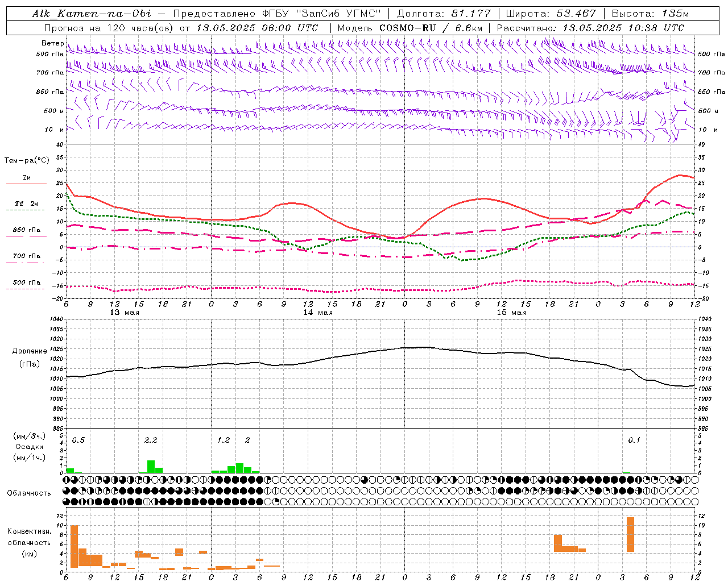Viewport: 728px width, 582px height.
Task: Click the tallest orange convective cloud bar
Action: pyautogui.click(x=74, y=546)
